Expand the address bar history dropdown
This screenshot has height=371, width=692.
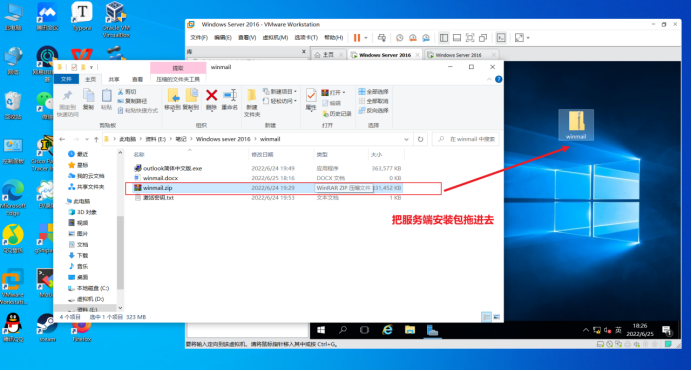point(406,139)
